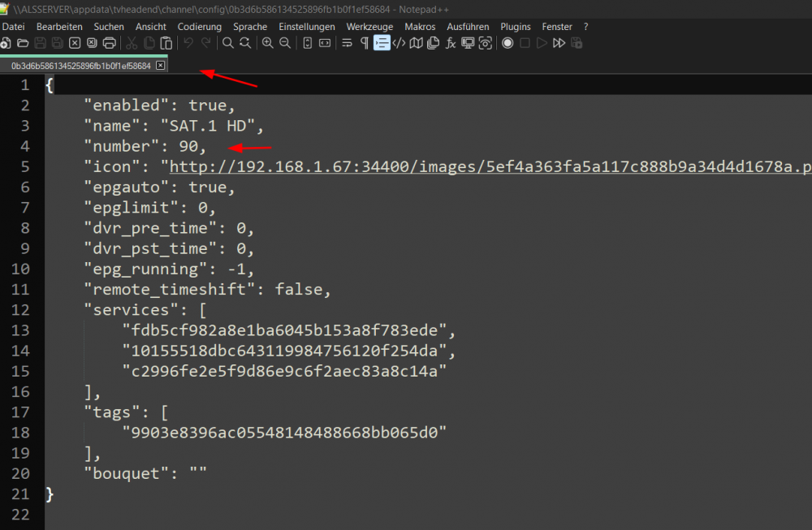Open the Ausführen menu
The height and width of the screenshot is (530, 812).
468,27
